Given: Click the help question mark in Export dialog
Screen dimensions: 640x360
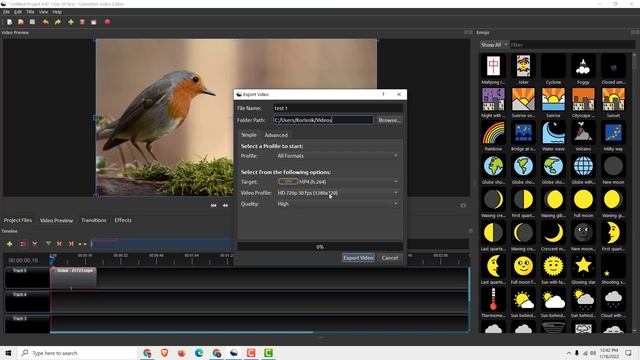Looking at the screenshot, I should tap(383, 94).
